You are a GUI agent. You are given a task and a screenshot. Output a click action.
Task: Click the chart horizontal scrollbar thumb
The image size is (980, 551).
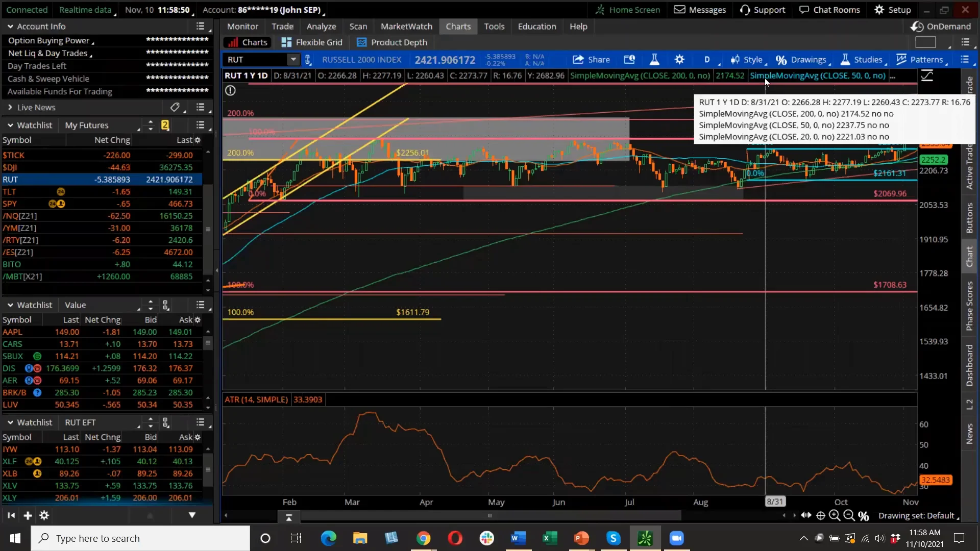(490, 515)
